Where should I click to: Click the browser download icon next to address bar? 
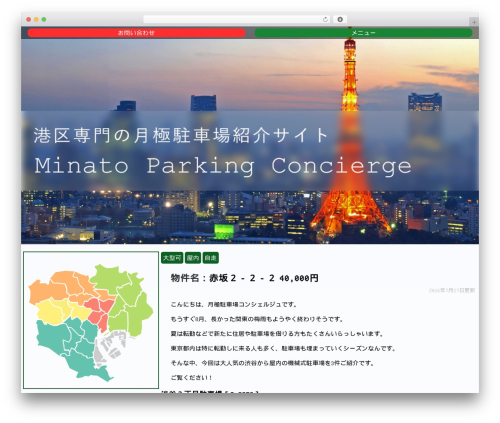pos(340,20)
